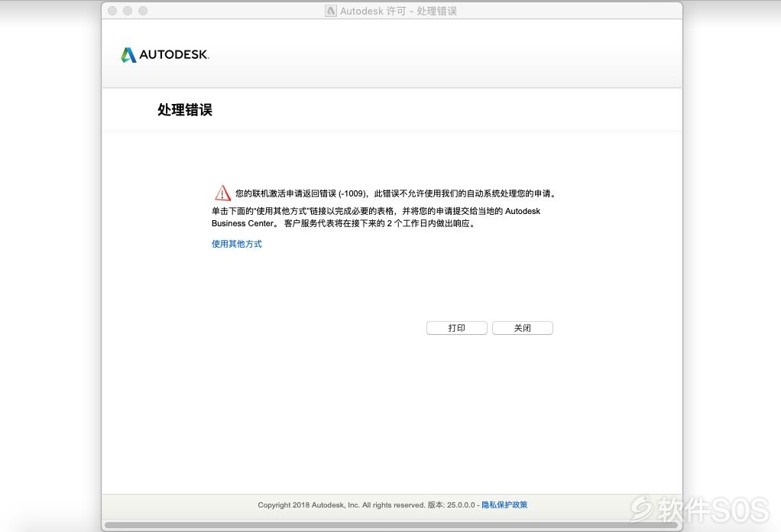
Task: Click the error message mentioning (-1009)
Action: click(x=396, y=193)
